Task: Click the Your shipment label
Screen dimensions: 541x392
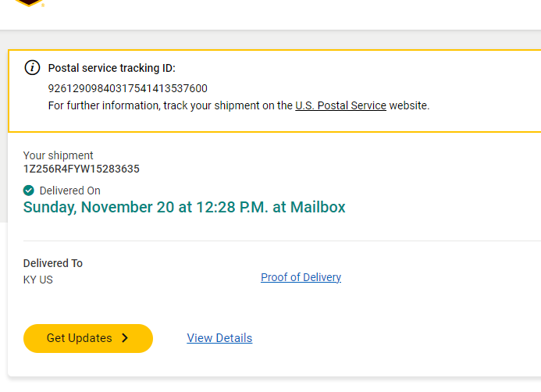Action: pos(59,155)
